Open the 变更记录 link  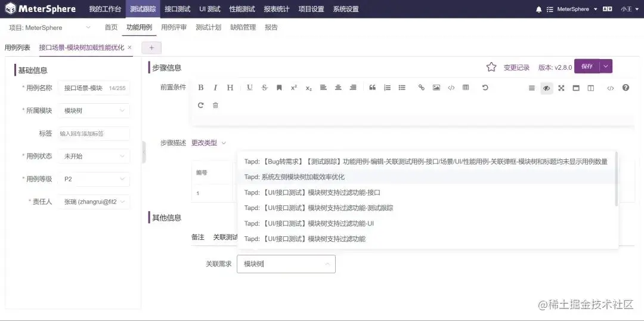(x=516, y=67)
